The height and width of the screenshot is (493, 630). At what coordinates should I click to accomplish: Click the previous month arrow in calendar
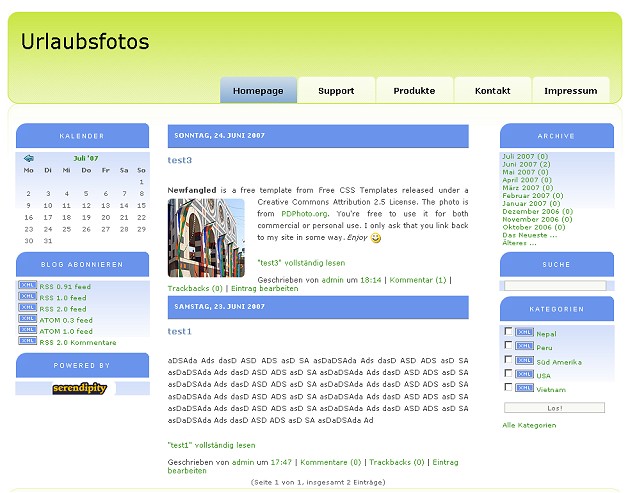[x=29, y=158]
